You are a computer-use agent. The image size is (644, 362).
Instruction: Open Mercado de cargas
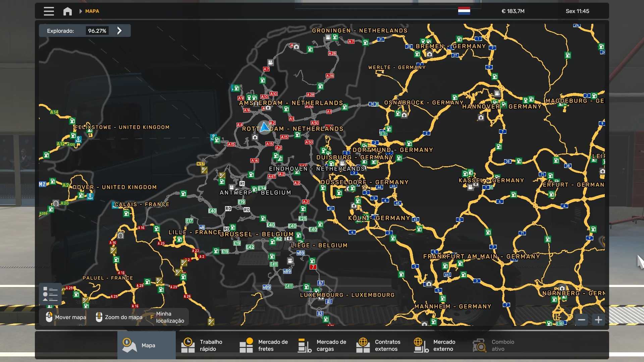322,345
